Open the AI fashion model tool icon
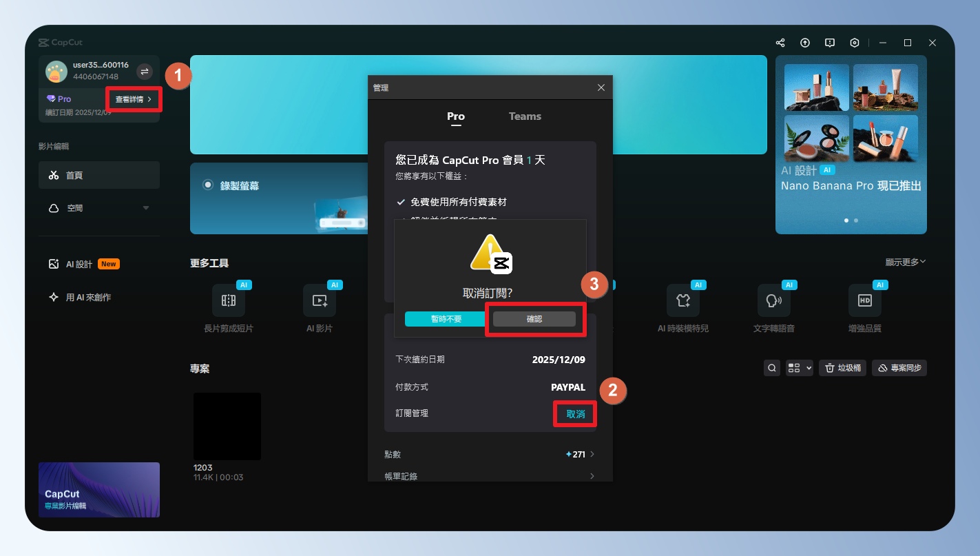 coord(682,300)
